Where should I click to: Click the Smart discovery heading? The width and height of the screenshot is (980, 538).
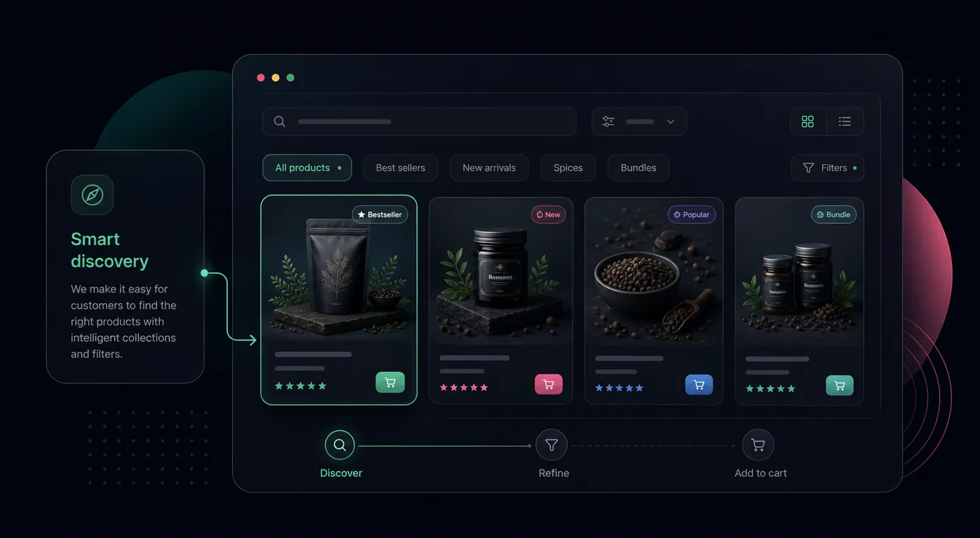point(110,250)
